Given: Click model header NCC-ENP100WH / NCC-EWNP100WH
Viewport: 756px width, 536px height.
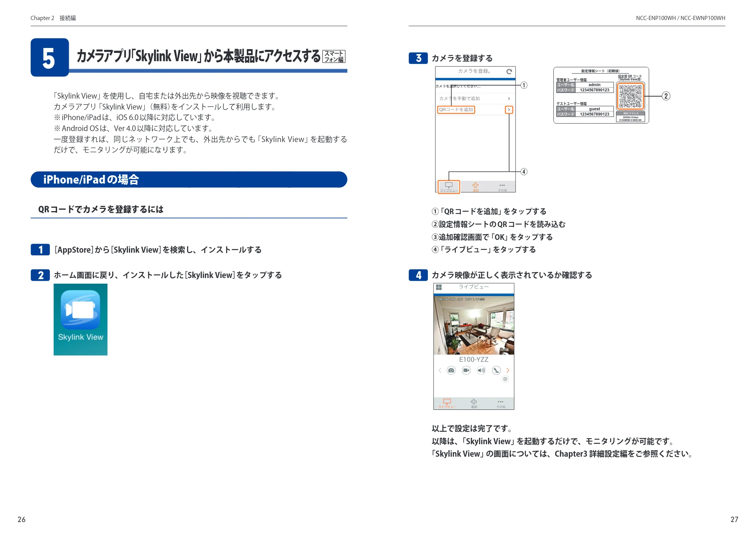Looking at the screenshot, I should point(680,18).
